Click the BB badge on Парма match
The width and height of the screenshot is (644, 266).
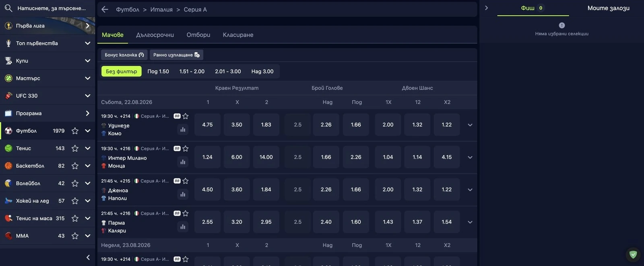tap(177, 213)
